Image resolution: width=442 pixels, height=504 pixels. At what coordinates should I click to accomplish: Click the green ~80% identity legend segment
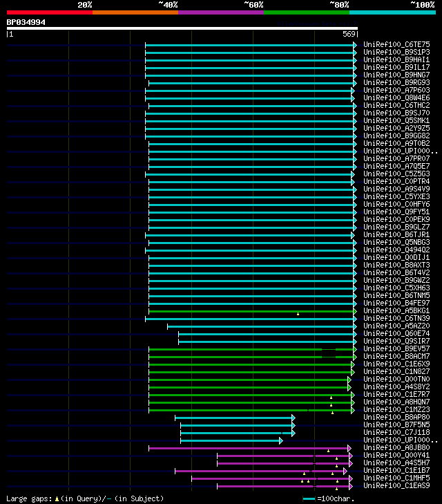click(x=307, y=12)
